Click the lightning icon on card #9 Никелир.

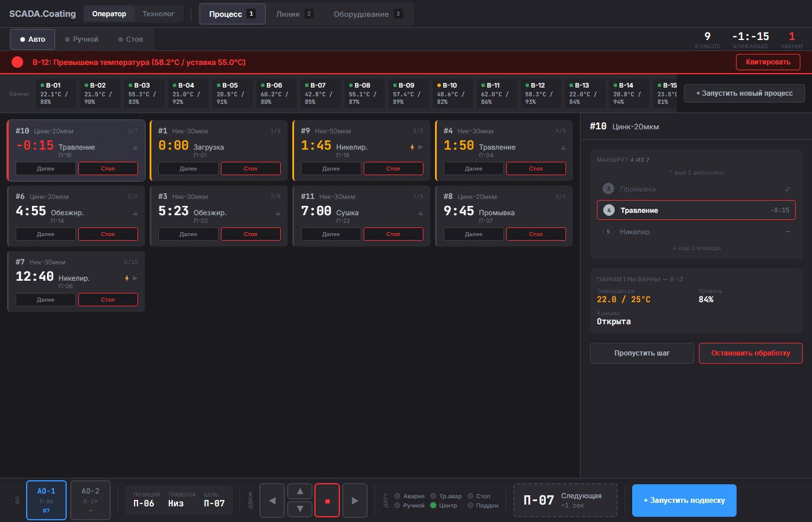click(411, 147)
